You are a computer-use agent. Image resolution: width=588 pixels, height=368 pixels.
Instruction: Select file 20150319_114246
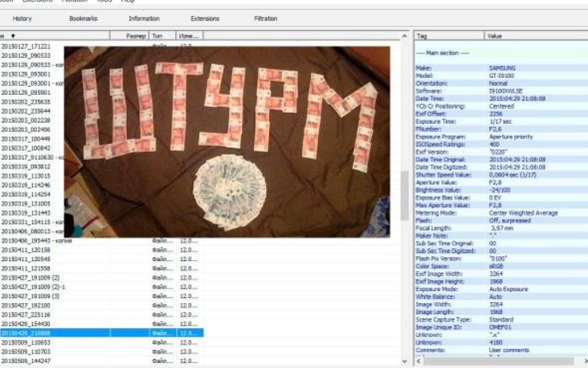(26, 185)
